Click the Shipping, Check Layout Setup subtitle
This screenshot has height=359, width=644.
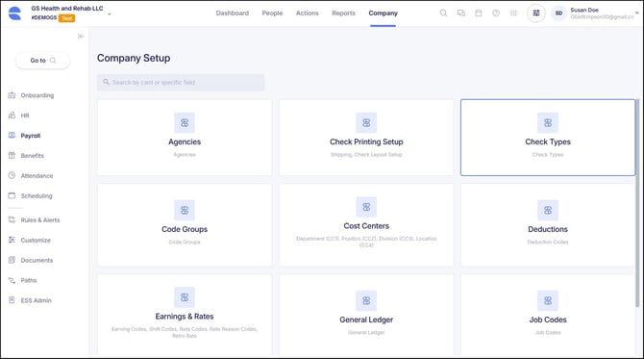pos(366,155)
